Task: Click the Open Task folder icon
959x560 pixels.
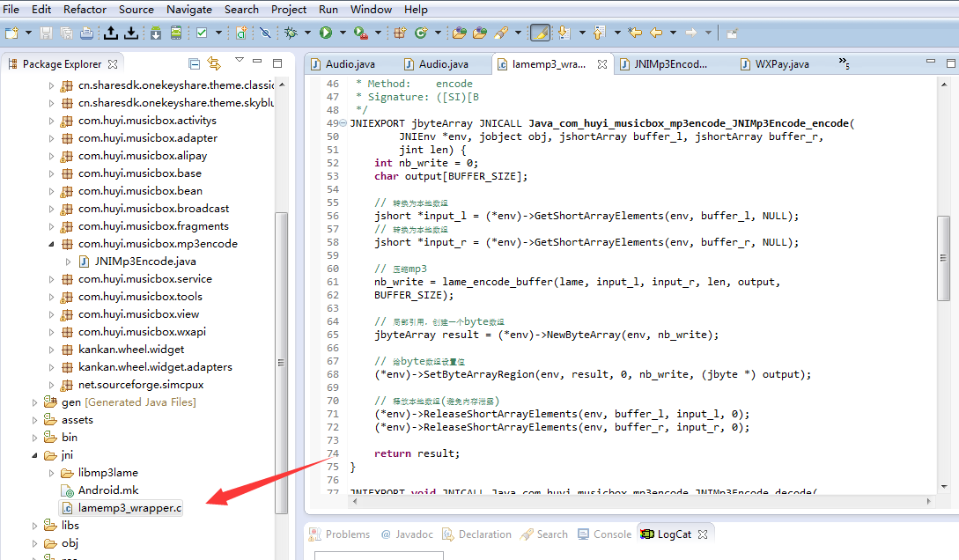Action: click(480, 33)
